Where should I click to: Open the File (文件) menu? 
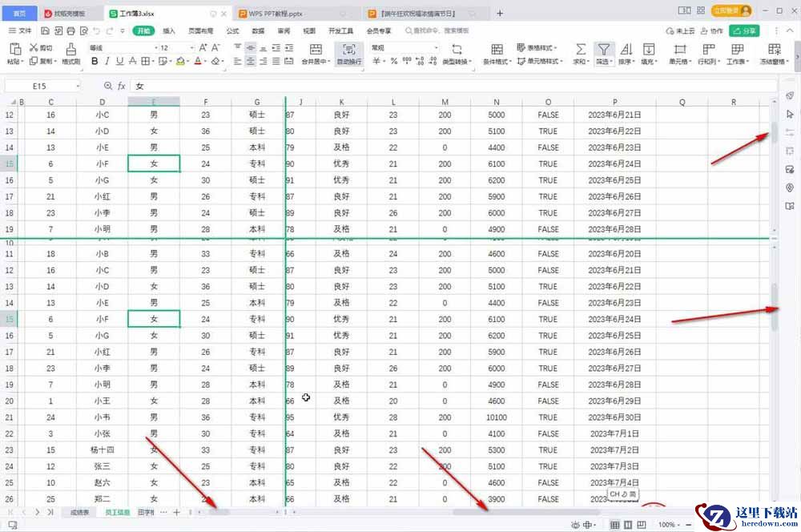point(21,31)
